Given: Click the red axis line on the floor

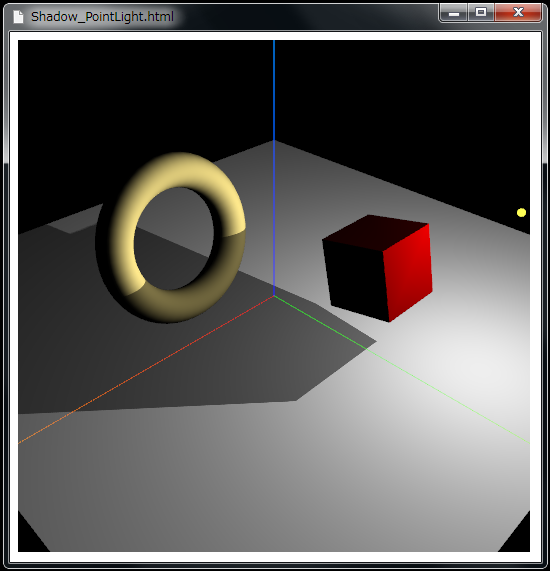Looking at the screenshot, I should point(146,370).
